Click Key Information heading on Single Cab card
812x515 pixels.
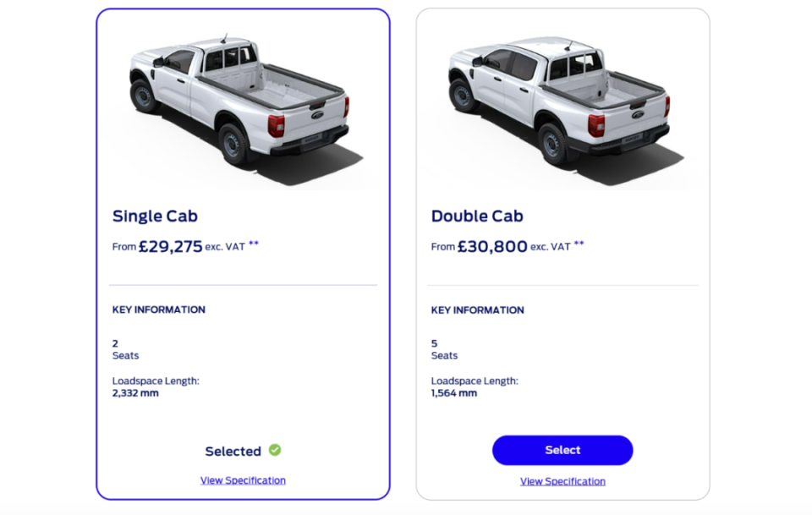159,310
